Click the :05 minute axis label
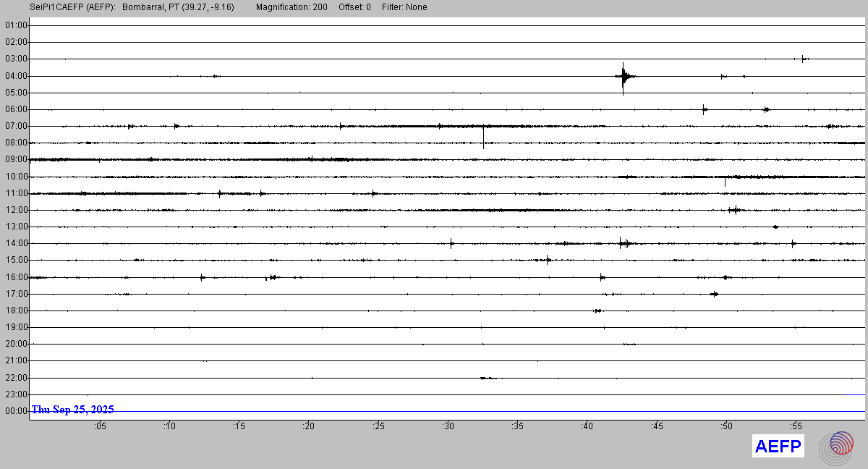Screen dimensions: 868x469 [x=99, y=426]
